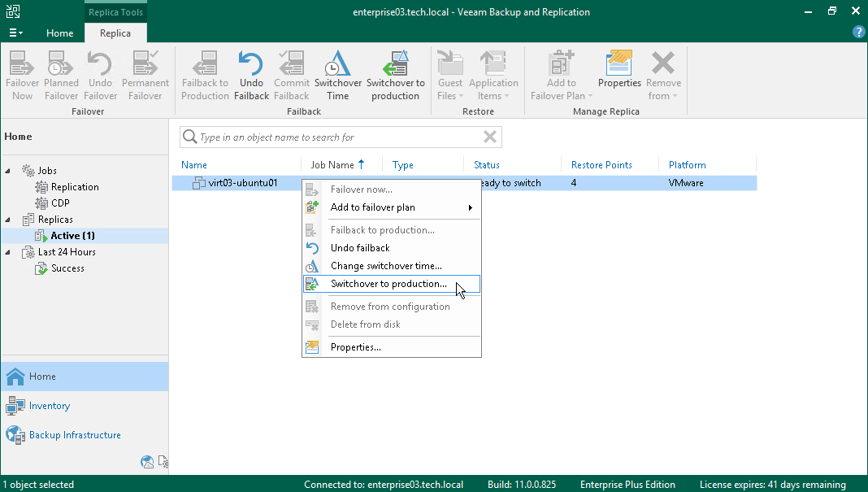This screenshot has height=492, width=868.
Task: Collapse the Jobs tree node
Action: tap(8, 171)
